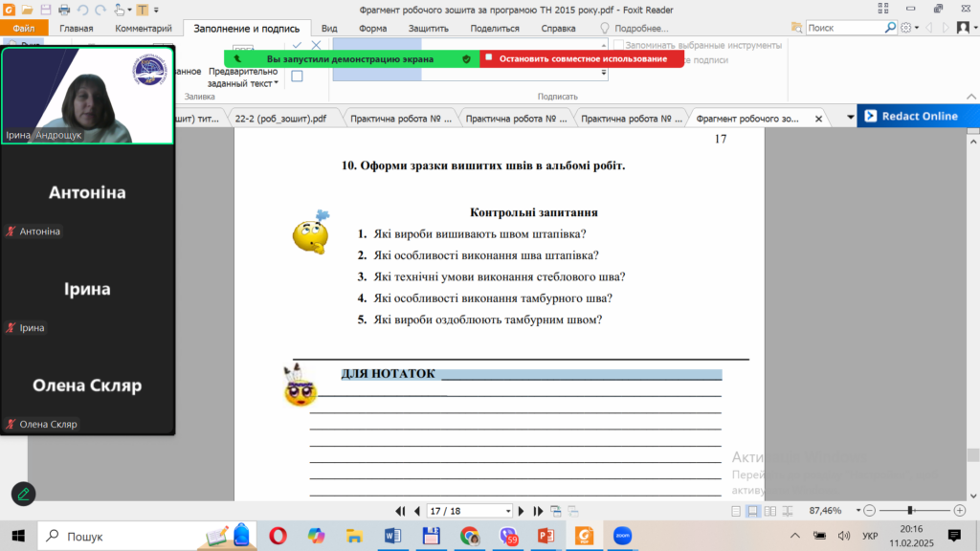
Task: Switch to the Комментарий ribbon tab
Action: coord(144,28)
